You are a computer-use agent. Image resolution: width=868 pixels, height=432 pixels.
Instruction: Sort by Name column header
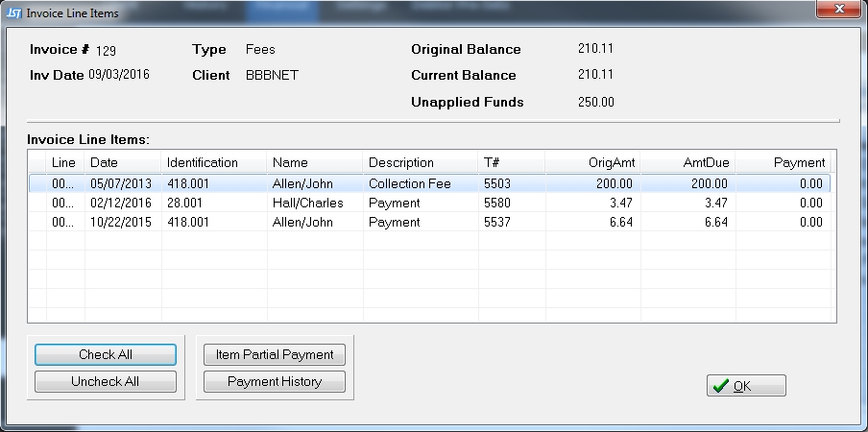click(x=315, y=162)
